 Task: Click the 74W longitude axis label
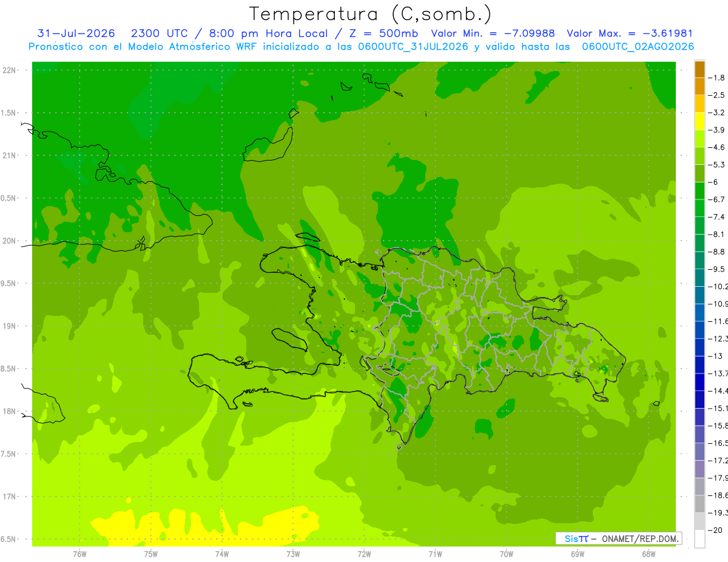point(221,555)
